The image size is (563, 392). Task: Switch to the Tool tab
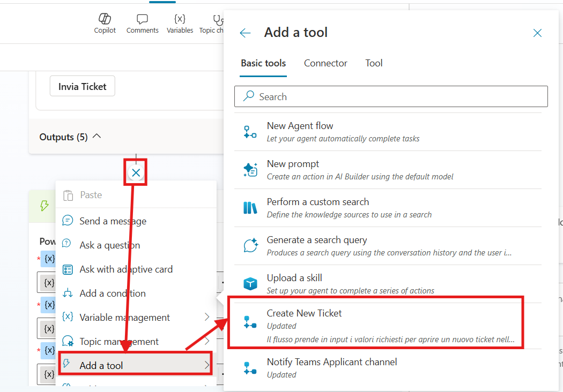[374, 63]
